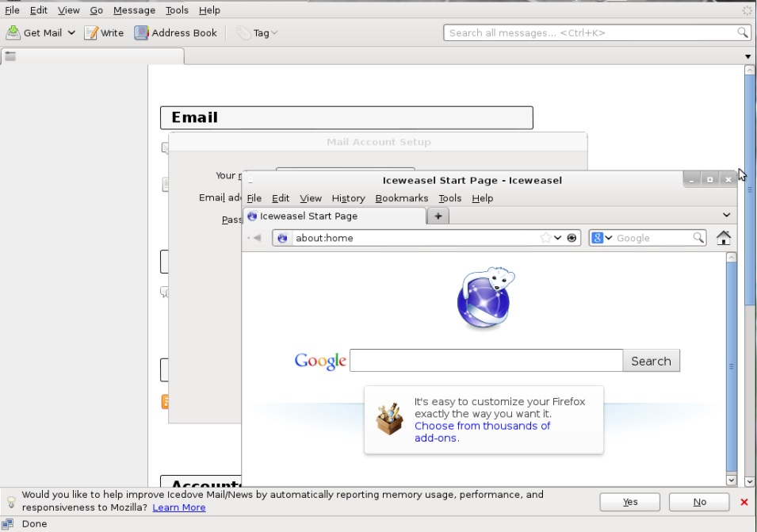Image resolution: width=757 pixels, height=532 pixels.
Task: Open Icedove Help menu
Action: [209, 10]
